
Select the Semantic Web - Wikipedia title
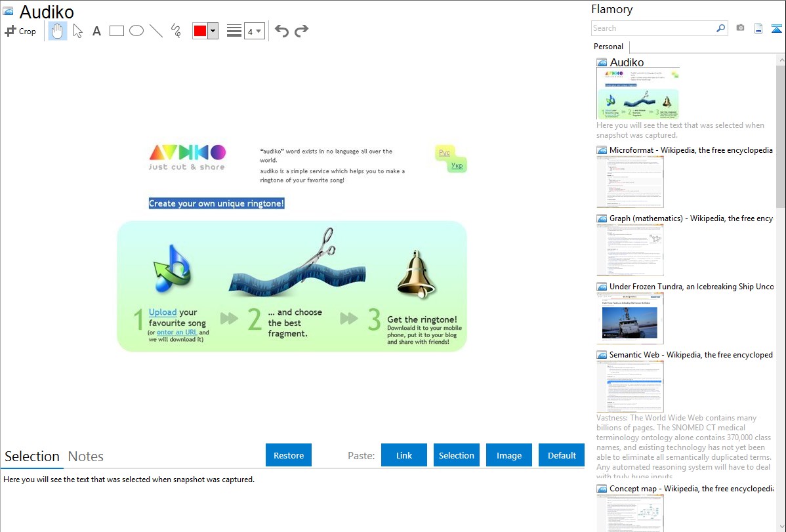coord(691,354)
